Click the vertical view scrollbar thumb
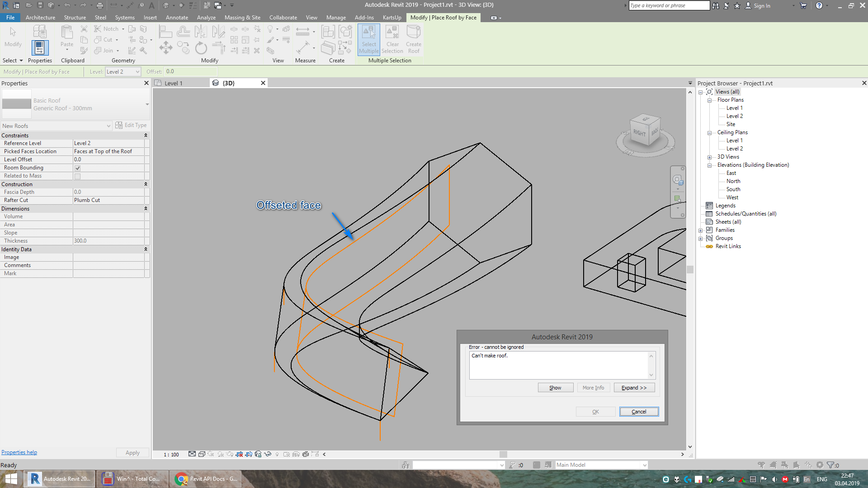Viewport: 868px width, 488px height. pos(690,270)
